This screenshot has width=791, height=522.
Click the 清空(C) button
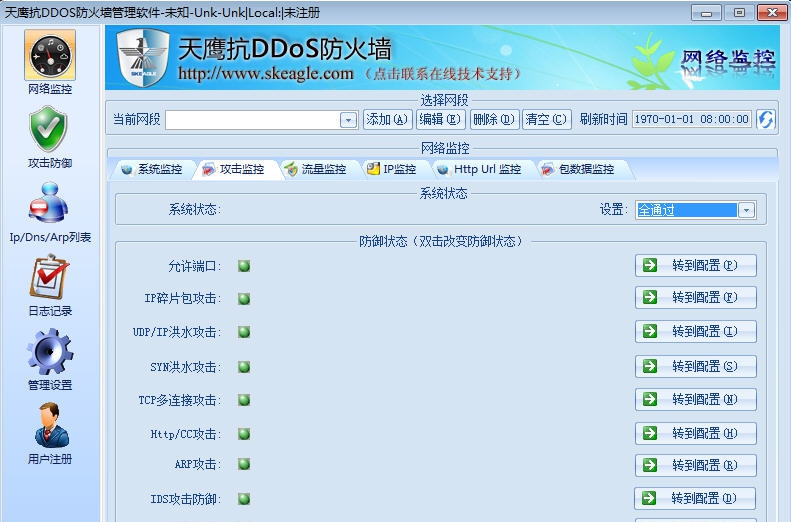tap(546, 120)
